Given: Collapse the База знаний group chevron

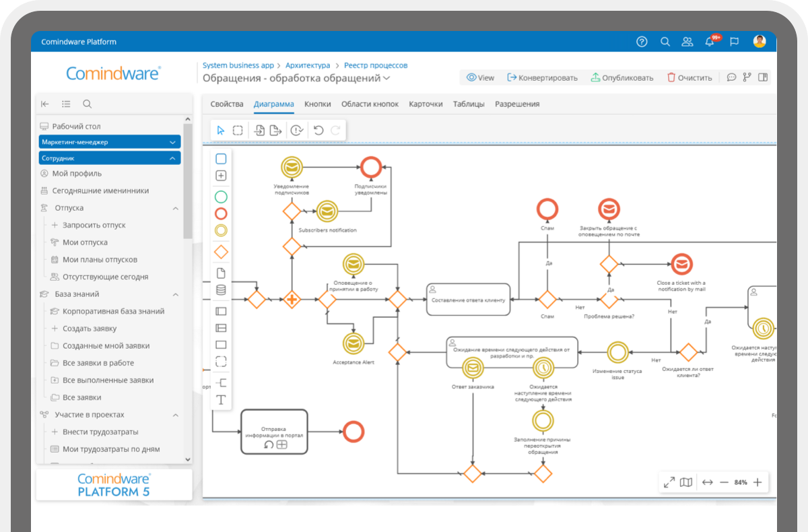Looking at the screenshot, I should click(176, 294).
